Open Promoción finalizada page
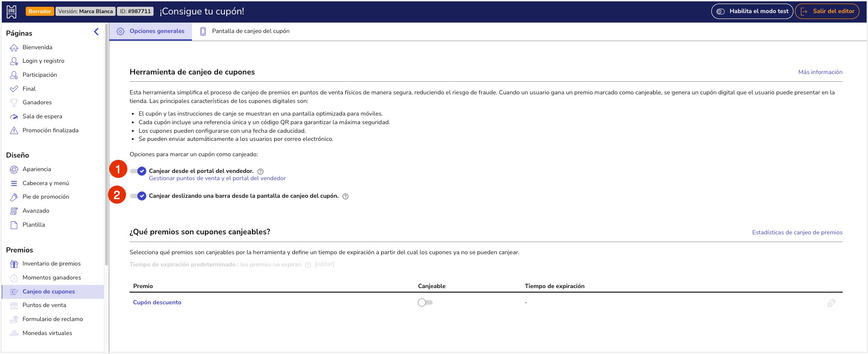 click(x=51, y=130)
